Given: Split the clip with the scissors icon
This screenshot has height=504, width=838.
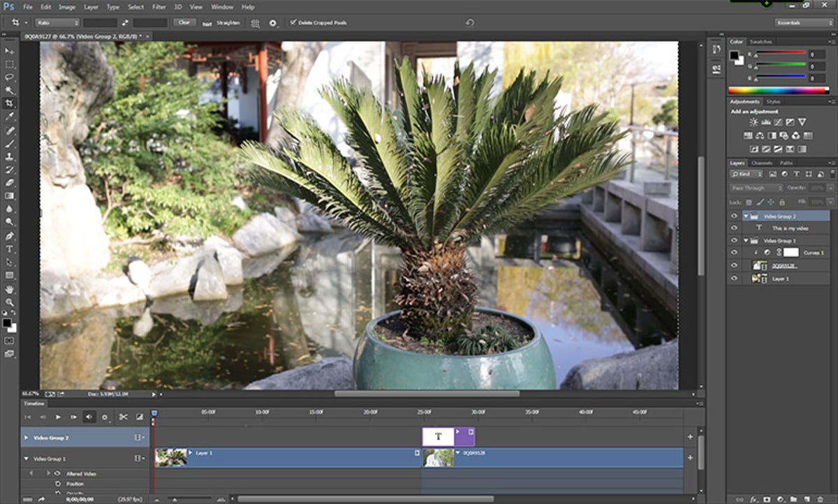Looking at the screenshot, I should click(123, 417).
